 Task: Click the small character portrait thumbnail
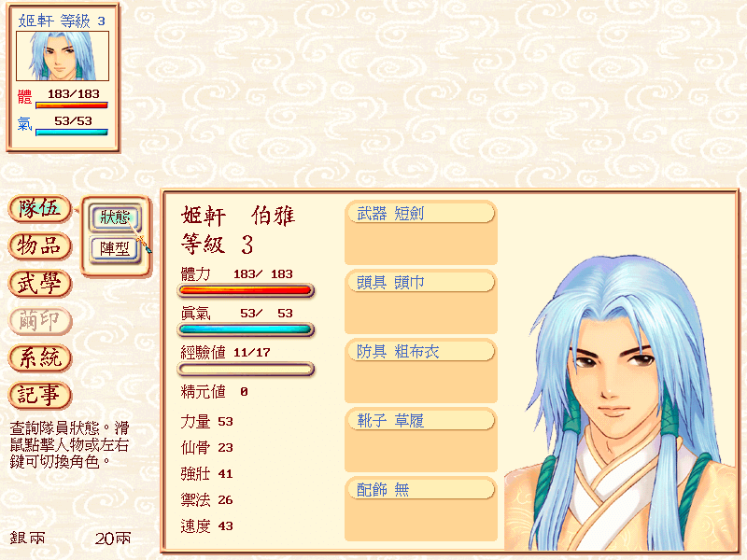click(x=63, y=56)
